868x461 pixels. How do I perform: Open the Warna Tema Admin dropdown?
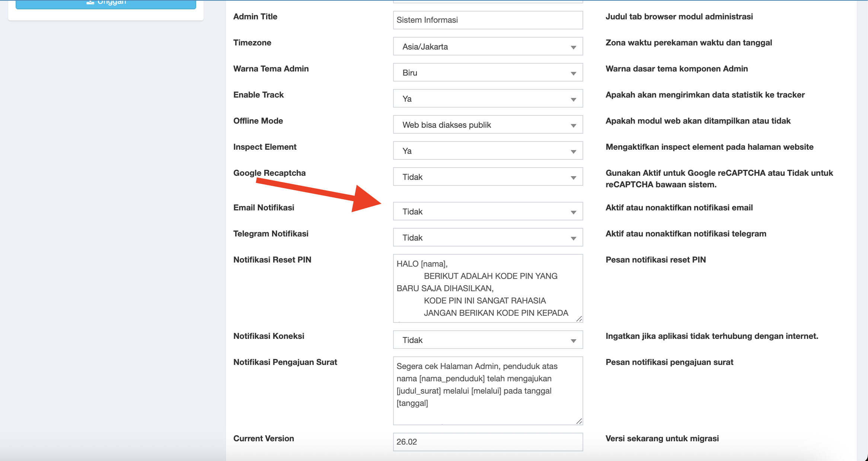488,73
